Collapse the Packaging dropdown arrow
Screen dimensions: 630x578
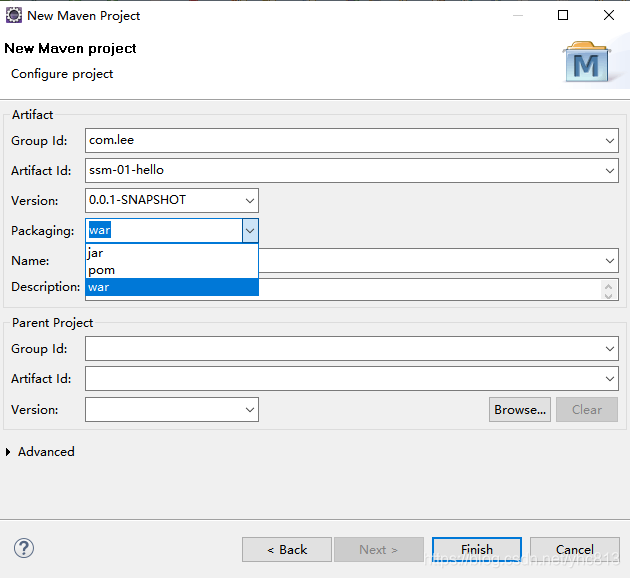tap(249, 231)
